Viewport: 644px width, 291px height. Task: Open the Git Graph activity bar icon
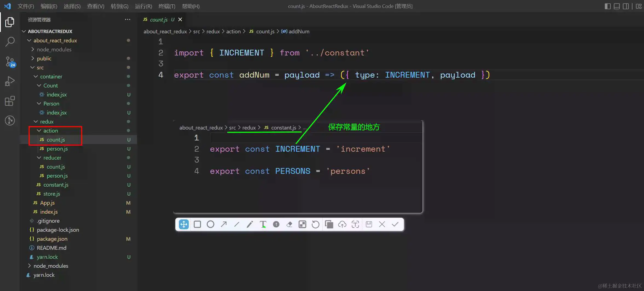point(10,120)
